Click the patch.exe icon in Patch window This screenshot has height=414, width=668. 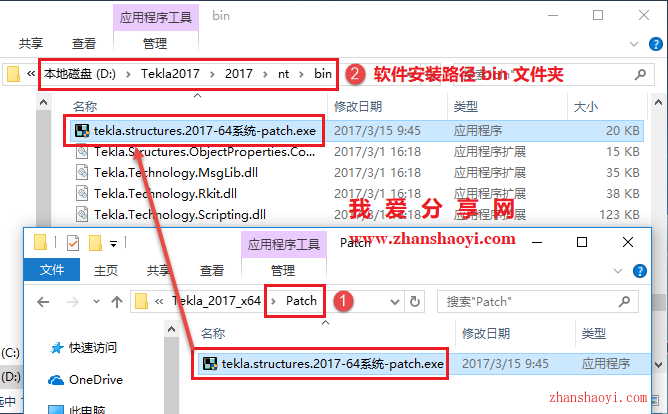pos(210,364)
